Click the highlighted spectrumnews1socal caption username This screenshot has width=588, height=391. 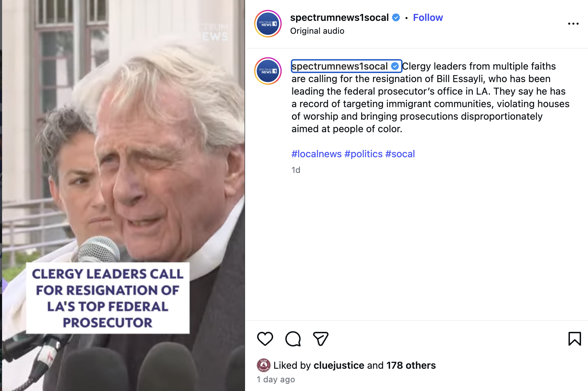pos(340,66)
